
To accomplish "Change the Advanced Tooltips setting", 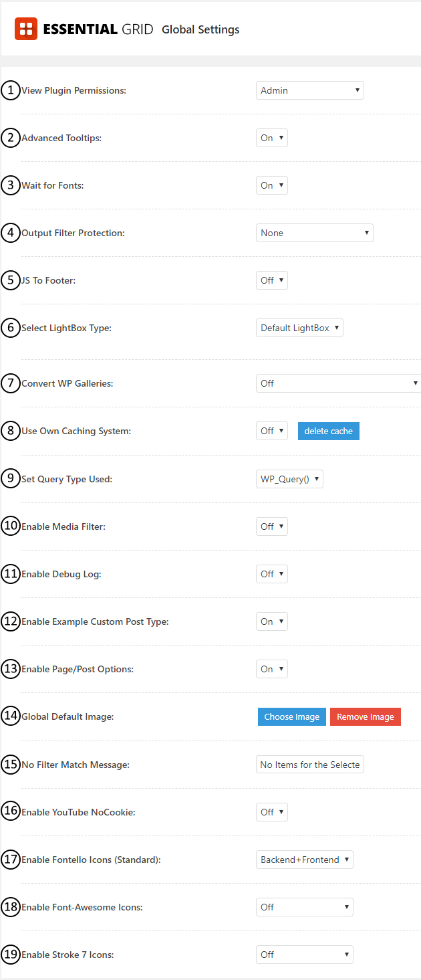I will (271, 137).
